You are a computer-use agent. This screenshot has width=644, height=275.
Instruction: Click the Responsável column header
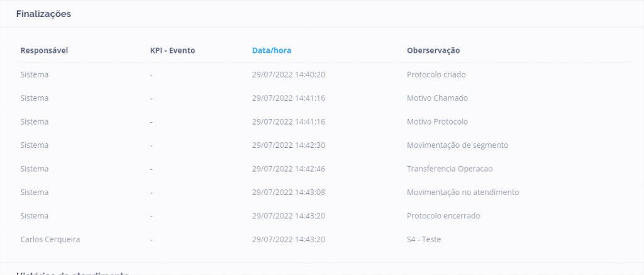pyautogui.click(x=44, y=50)
